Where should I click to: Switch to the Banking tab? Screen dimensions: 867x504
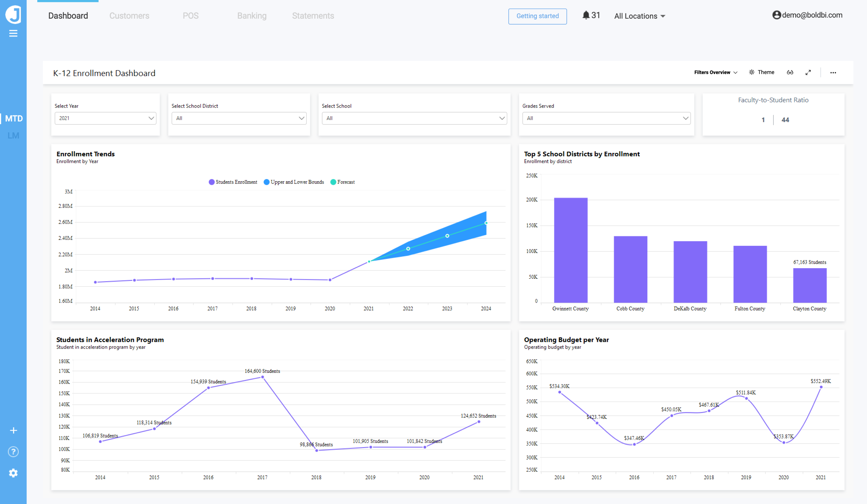point(251,16)
